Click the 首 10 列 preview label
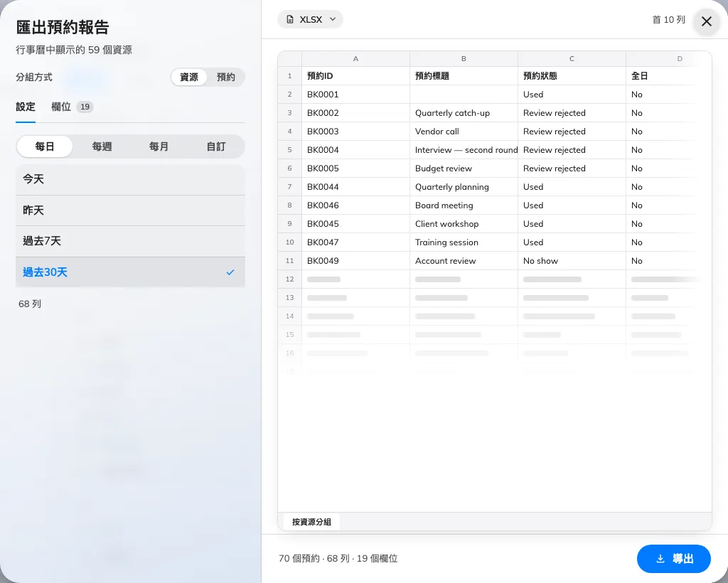This screenshot has height=583, width=728. tap(668, 19)
